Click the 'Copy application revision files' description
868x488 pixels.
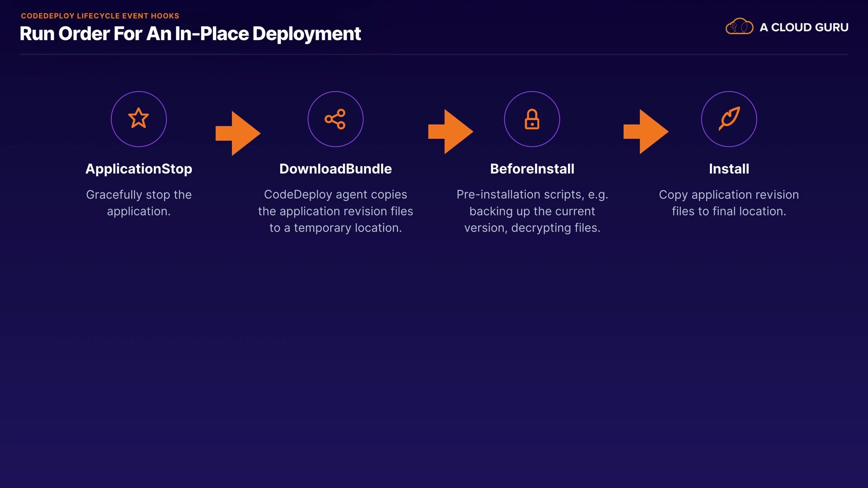729,203
